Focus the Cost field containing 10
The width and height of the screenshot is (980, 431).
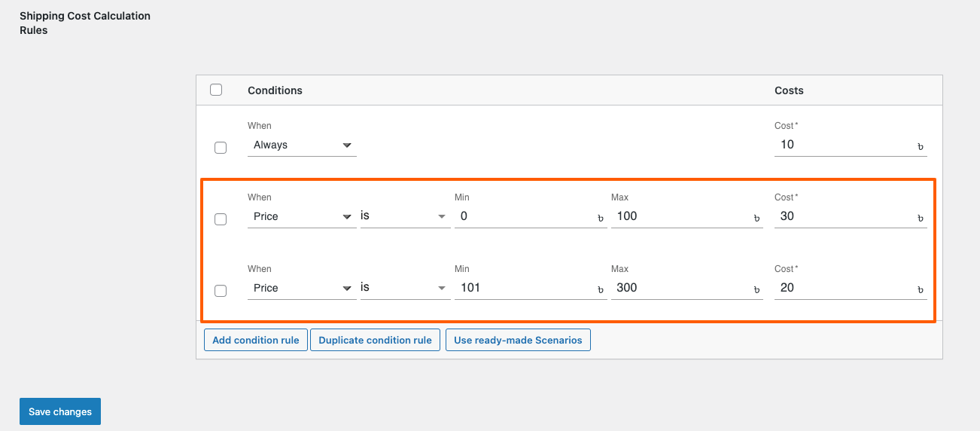pos(843,145)
